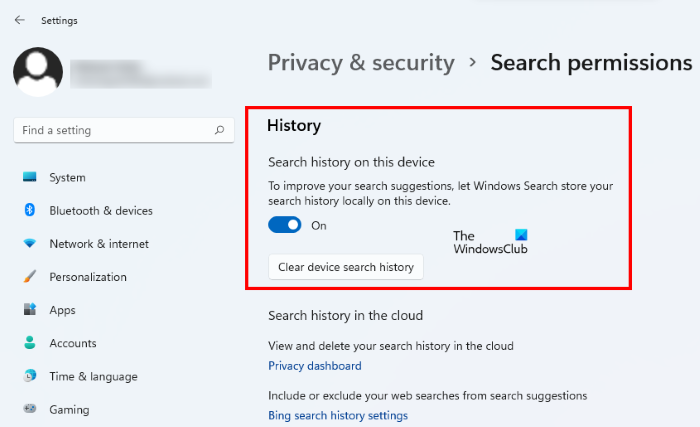Open the Privacy dashboard link
This screenshot has width=700, height=427.
[x=315, y=366]
